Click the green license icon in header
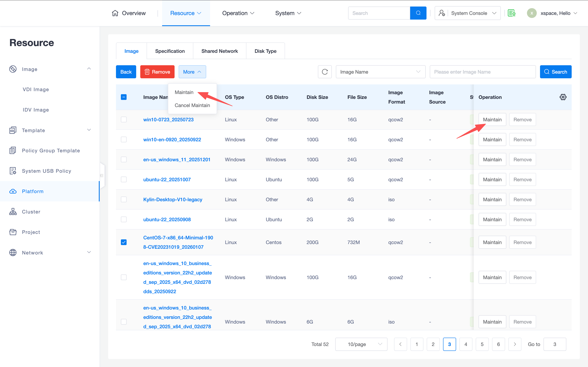This screenshot has height=367, width=588. pos(511,13)
